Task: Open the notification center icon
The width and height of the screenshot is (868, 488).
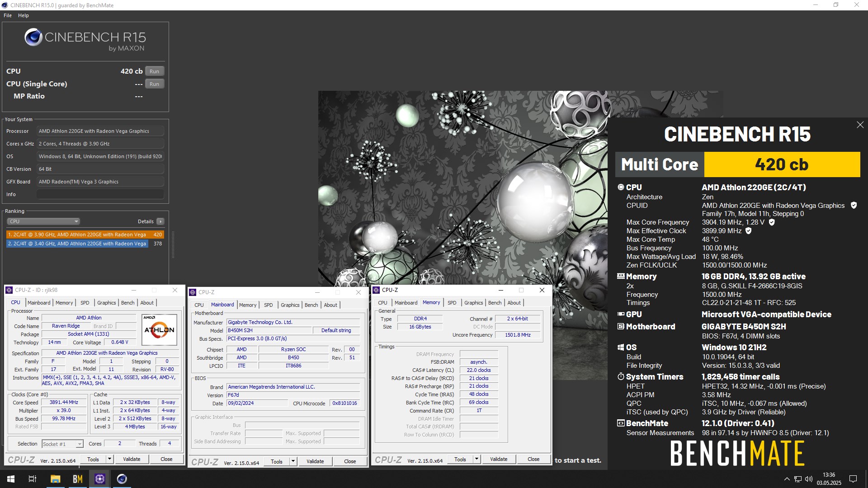Action: coord(853,479)
